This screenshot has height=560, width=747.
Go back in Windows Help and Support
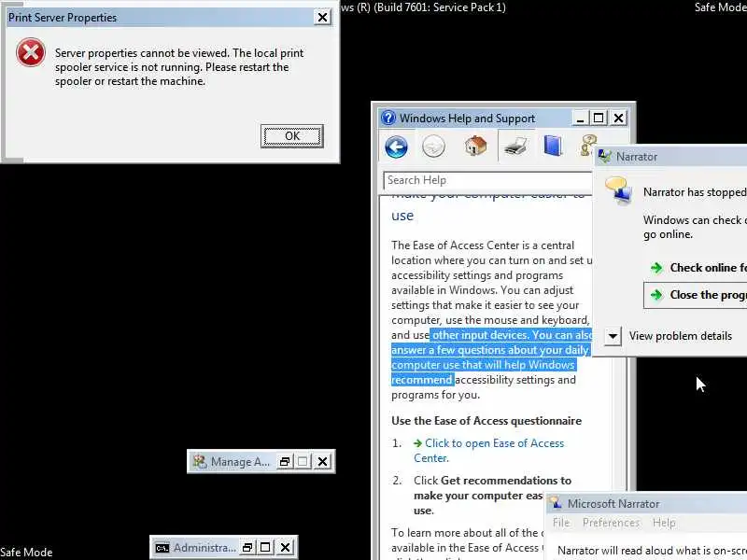(x=396, y=147)
